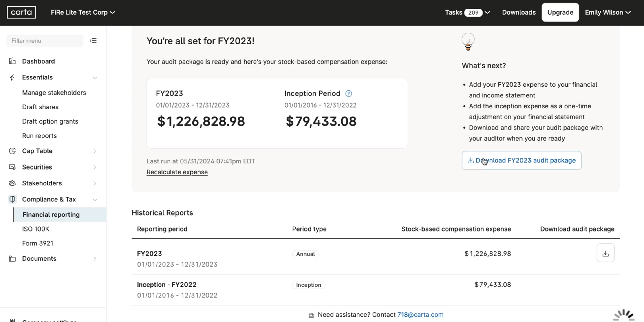Open the Dashboard via its bar chart icon
The image size is (644, 322).
click(x=12, y=61)
